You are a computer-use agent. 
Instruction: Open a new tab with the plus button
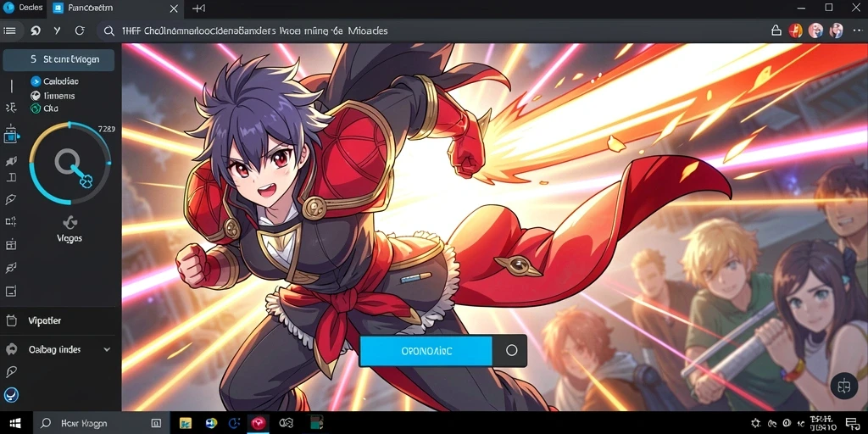point(198,8)
